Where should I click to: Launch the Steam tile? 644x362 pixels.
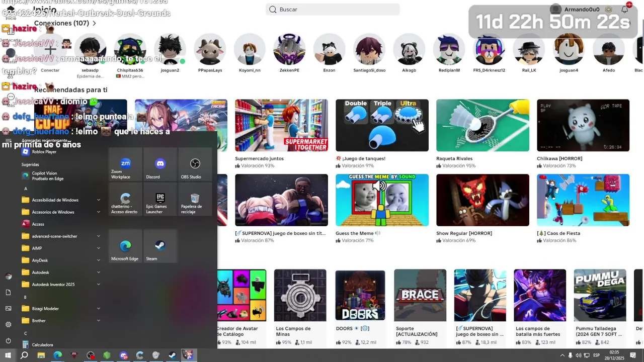160,246
